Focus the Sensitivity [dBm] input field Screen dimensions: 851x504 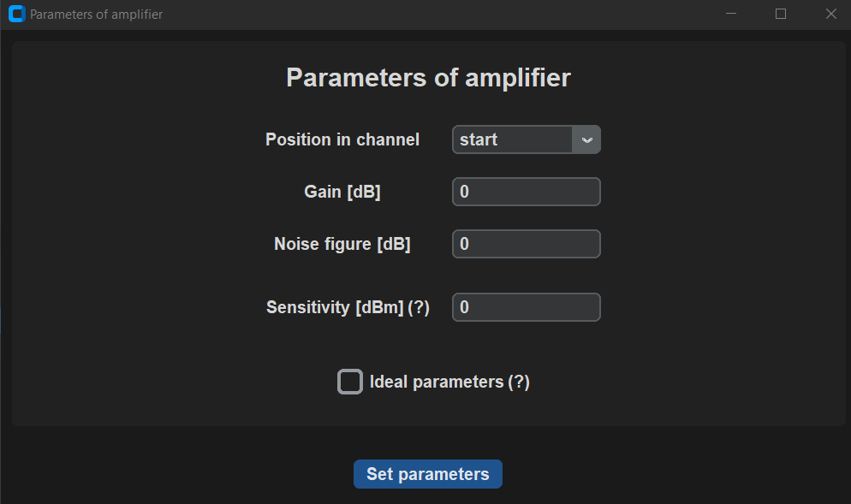(x=526, y=307)
